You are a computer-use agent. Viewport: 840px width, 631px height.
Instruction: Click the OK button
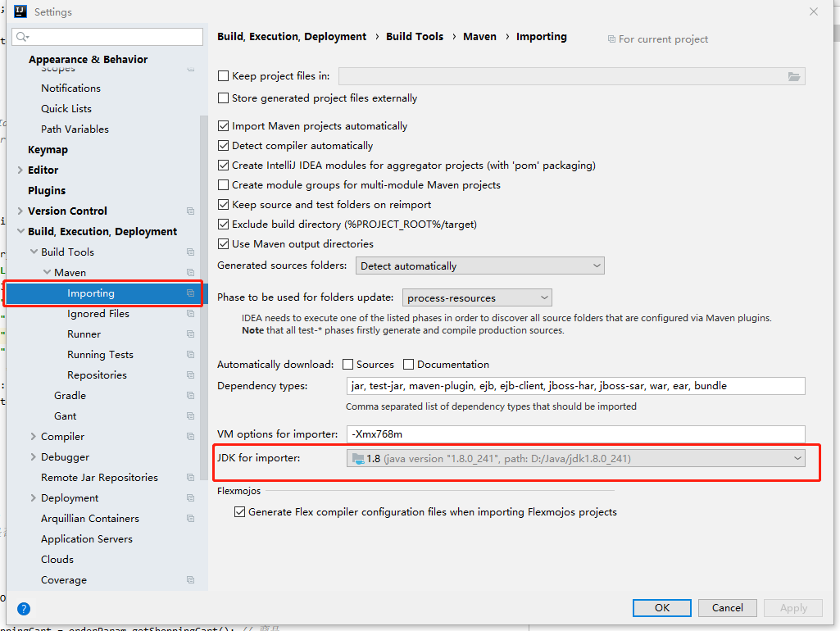(x=662, y=608)
